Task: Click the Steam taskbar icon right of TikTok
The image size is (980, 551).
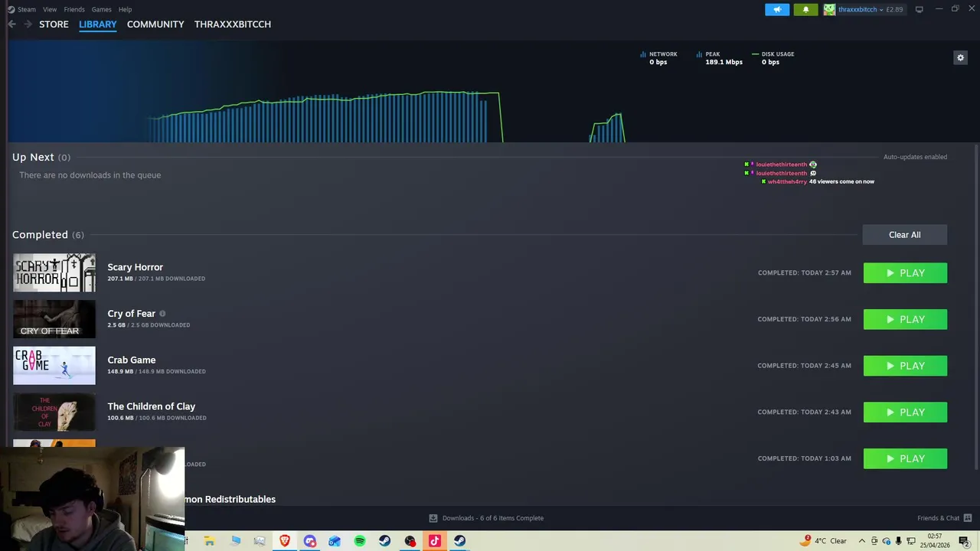Action: click(459, 541)
